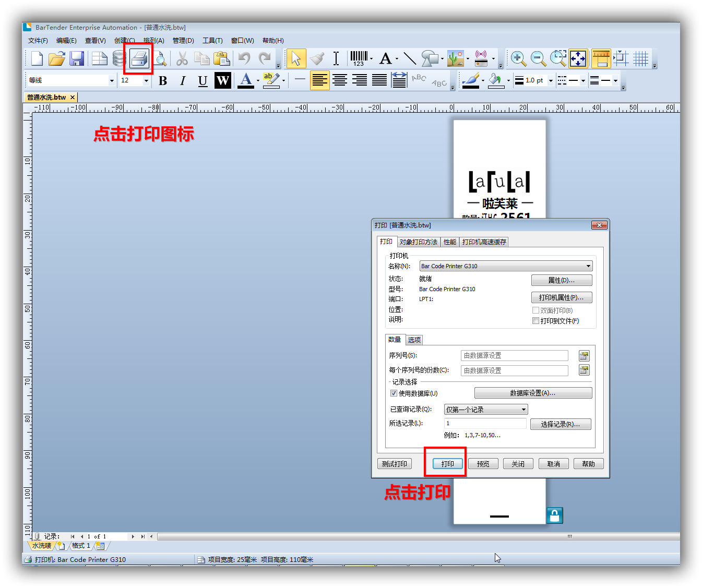
Task: Select the Line drawing tool
Action: (410, 58)
